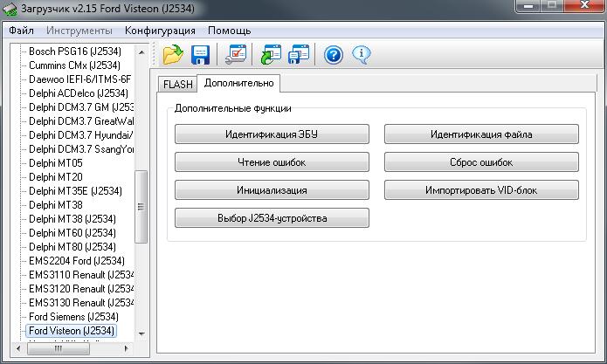607x364 pixels.
Task: Click the horizontal scrollbar left arrow
Action: [x=17, y=348]
